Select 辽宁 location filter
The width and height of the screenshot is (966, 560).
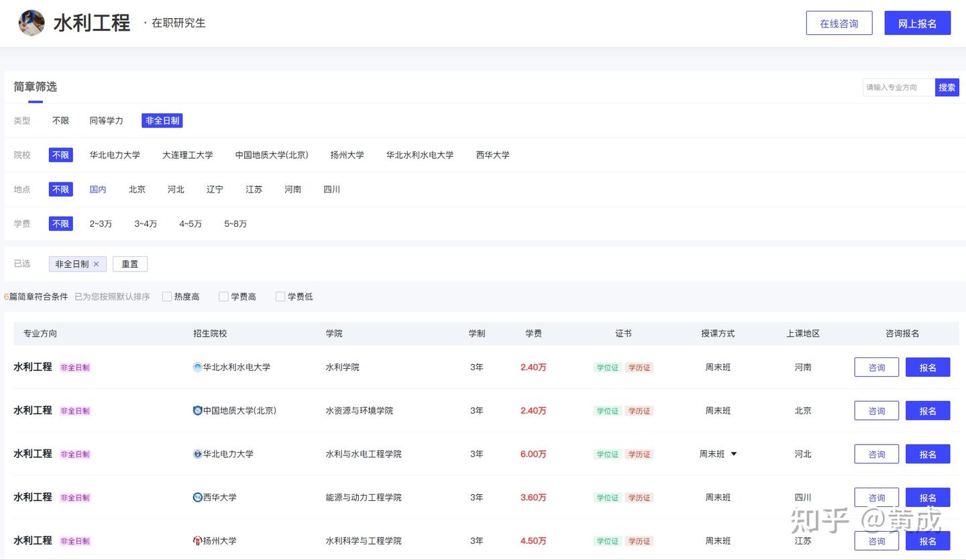[x=215, y=189]
